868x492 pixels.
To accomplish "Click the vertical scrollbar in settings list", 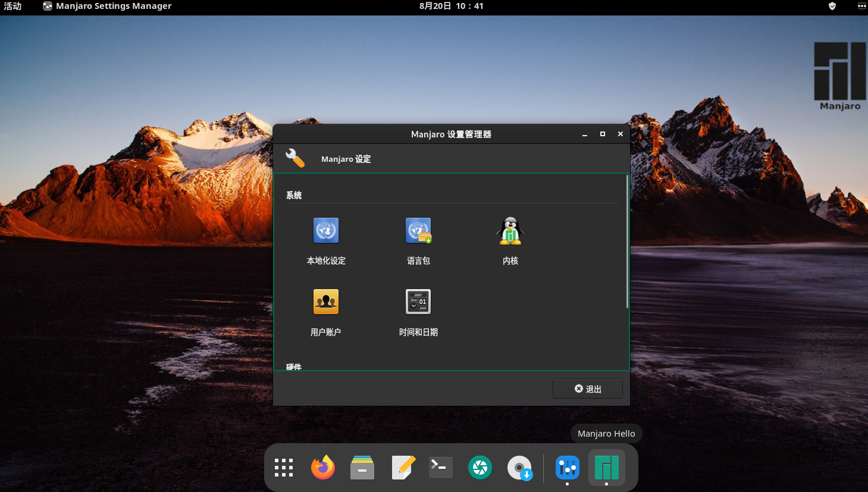I will coord(627,242).
